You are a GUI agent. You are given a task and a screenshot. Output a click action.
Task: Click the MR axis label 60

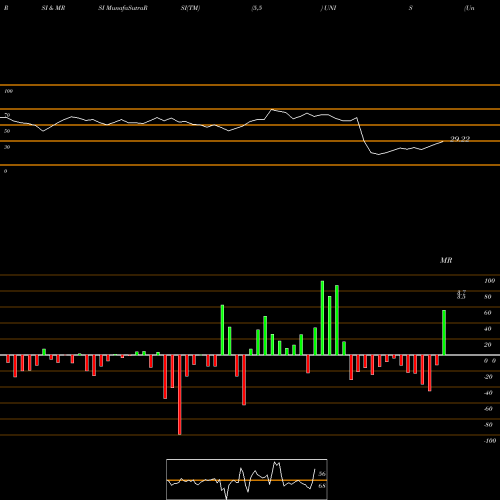[x=488, y=313]
